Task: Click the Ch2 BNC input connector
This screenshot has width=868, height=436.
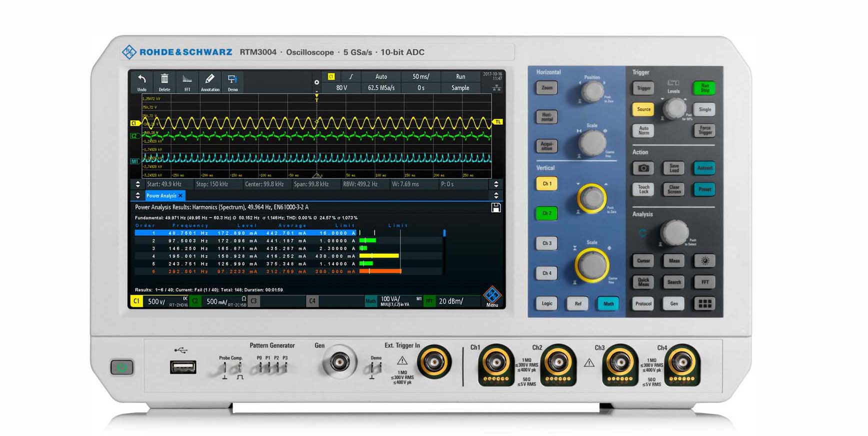Action: tap(558, 364)
